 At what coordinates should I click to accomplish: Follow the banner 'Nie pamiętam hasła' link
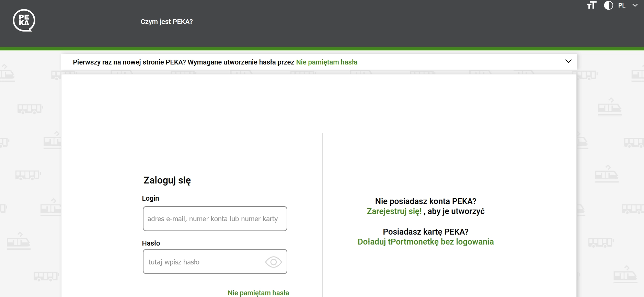326,62
